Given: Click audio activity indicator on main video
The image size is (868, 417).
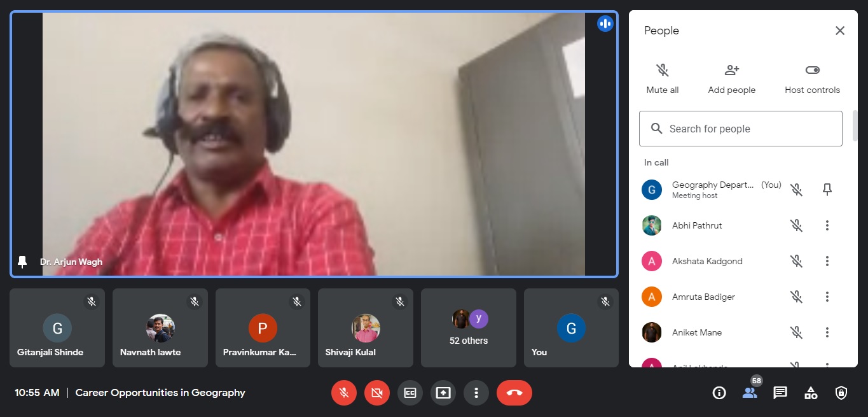Looking at the screenshot, I should 605,24.
